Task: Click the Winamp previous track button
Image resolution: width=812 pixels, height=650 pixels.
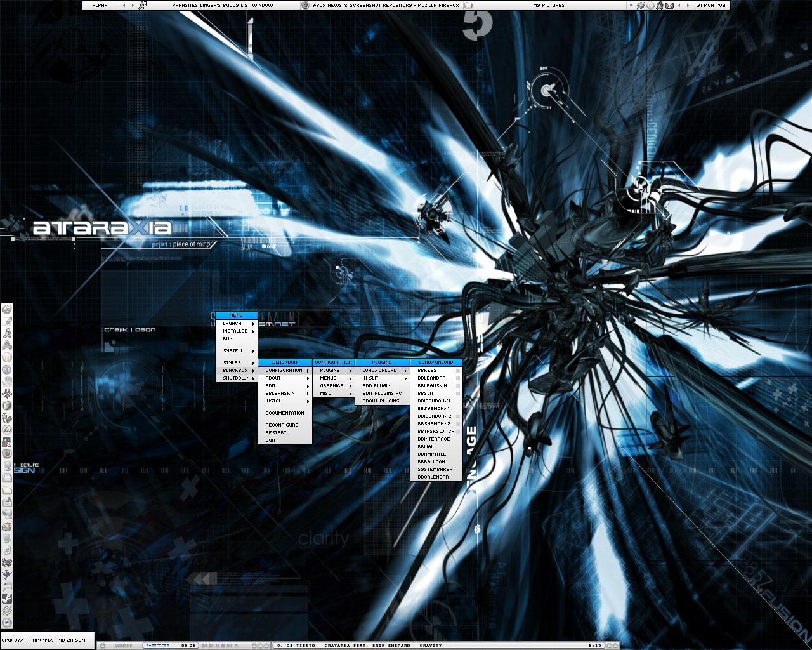Action: coord(205,646)
